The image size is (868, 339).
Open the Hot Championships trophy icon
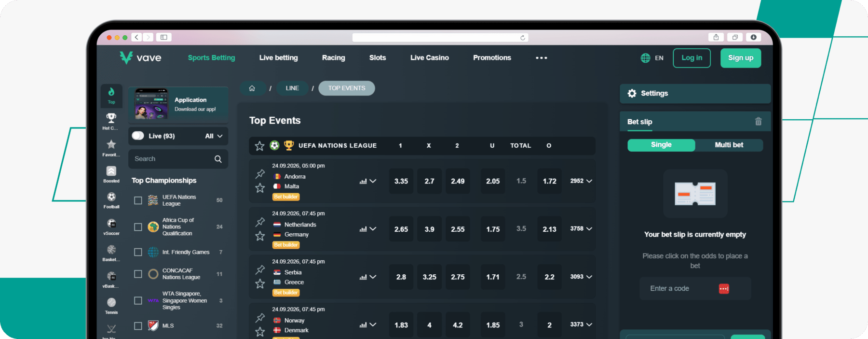pos(111,118)
